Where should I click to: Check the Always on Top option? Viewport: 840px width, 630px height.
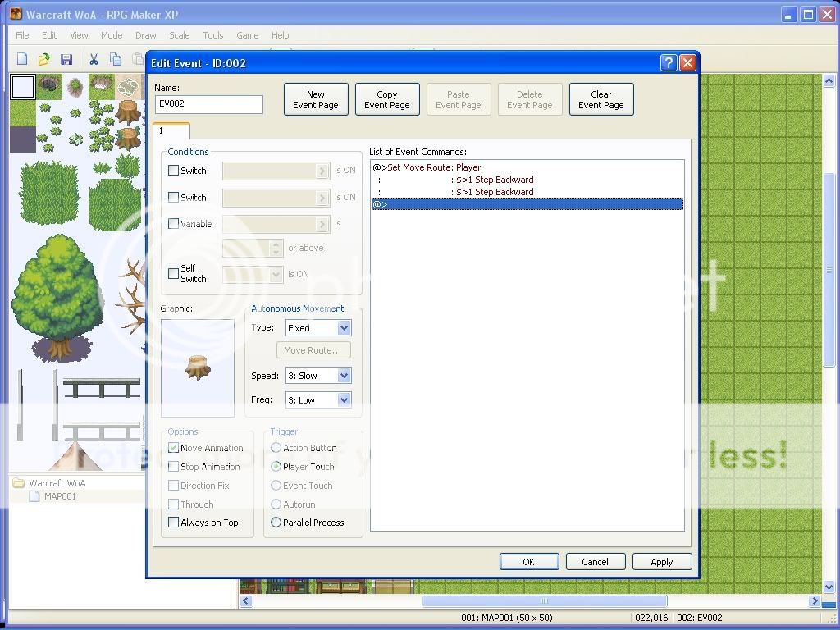coord(173,523)
